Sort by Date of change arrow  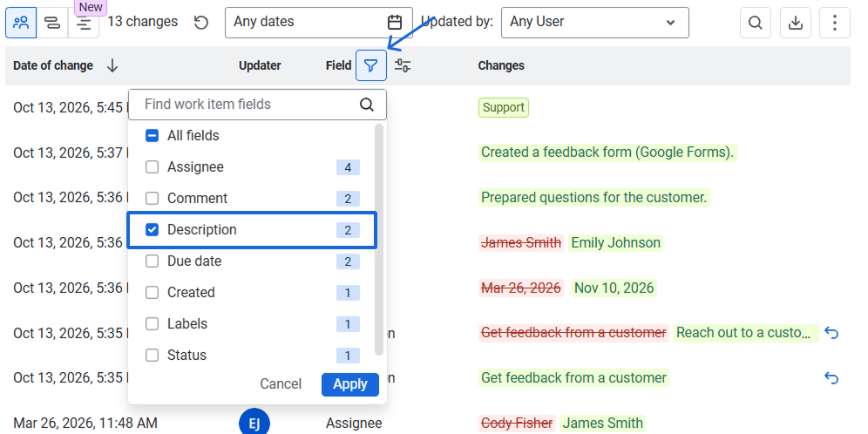point(112,65)
